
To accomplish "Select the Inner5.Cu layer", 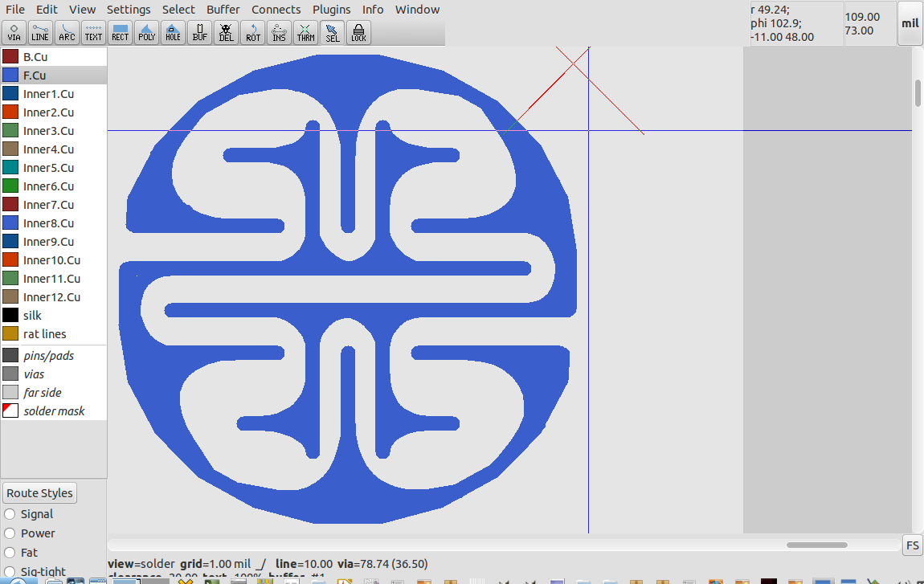I will tap(50, 167).
